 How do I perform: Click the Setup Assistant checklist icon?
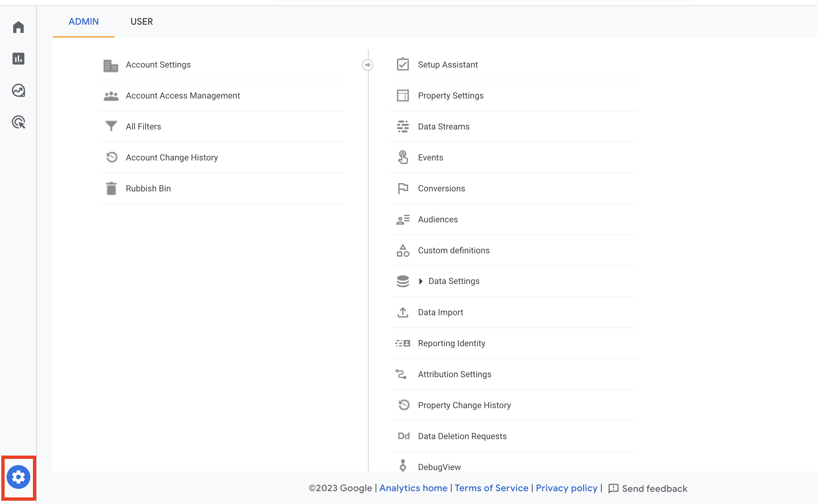(x=403, y=64)
